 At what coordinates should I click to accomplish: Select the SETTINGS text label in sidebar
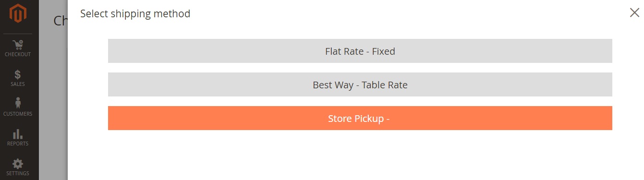[18, 174]
